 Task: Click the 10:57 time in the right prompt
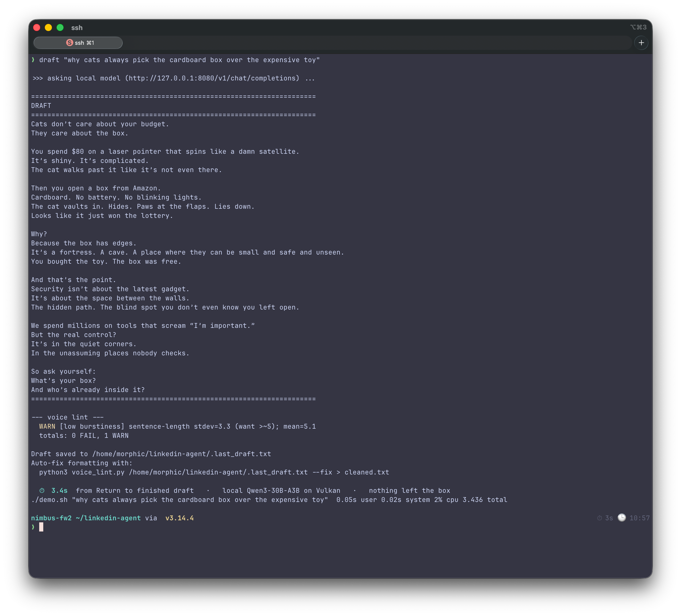[x=640, y=518]
